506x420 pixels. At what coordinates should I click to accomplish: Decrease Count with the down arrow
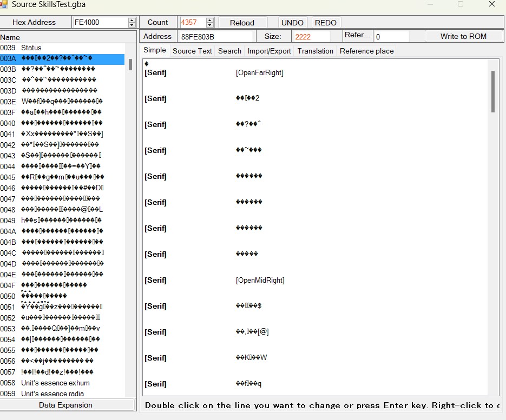tap(210, 25)
